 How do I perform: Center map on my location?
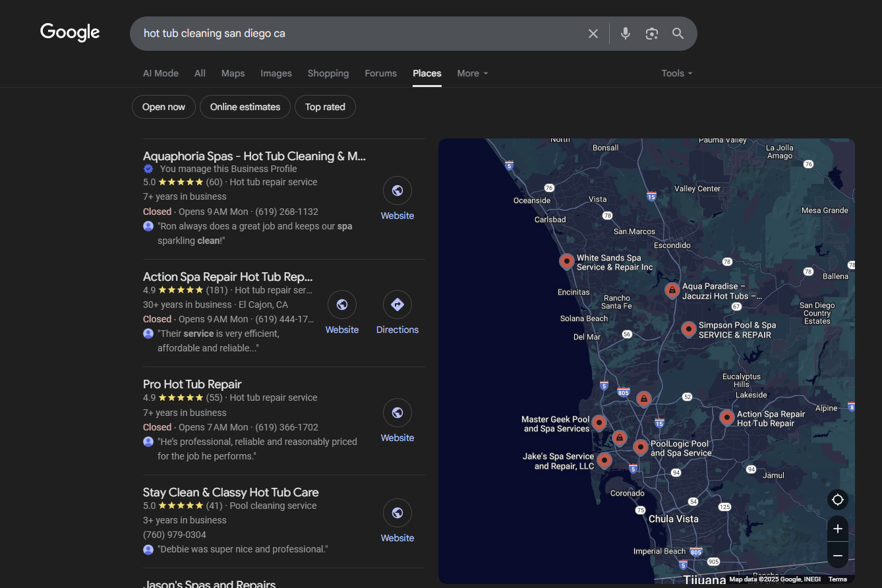(838, 500)
